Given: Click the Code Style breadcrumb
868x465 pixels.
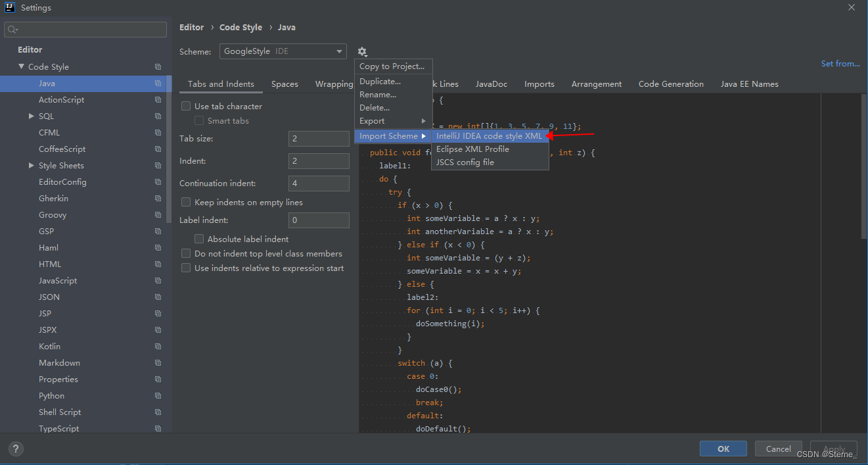Looking at the screenshot, I should point(240,28).
